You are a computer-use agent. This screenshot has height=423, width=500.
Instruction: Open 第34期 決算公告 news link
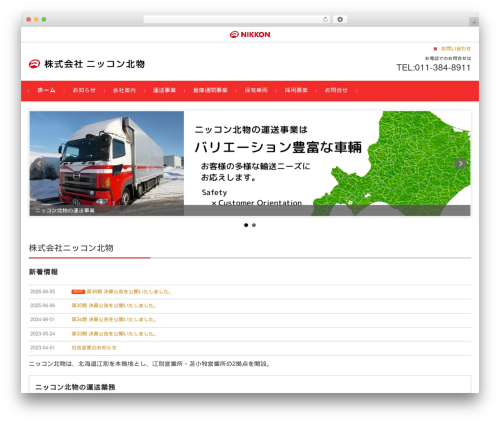114,320
